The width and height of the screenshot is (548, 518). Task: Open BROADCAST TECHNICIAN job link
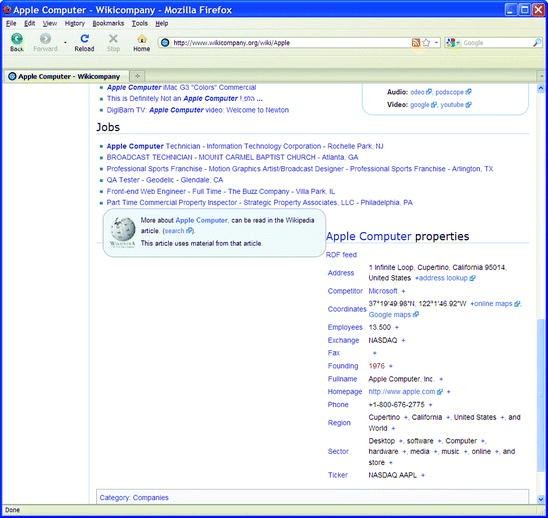click(x=232, y=157)
